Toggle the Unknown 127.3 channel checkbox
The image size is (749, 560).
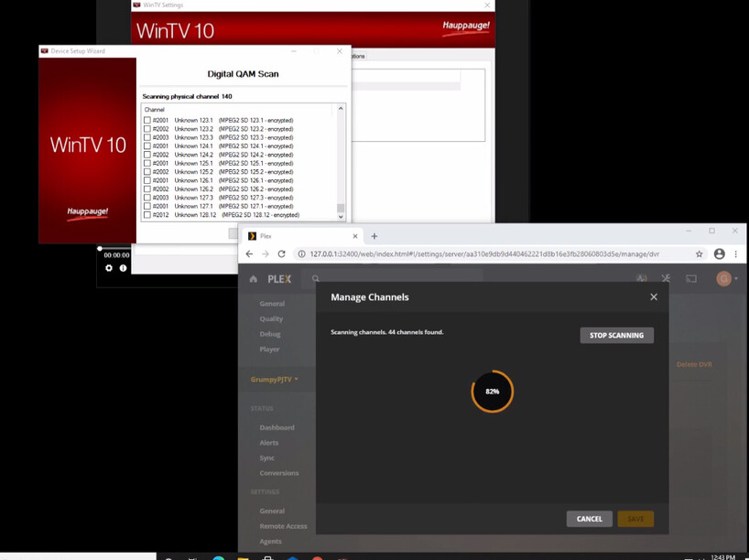[x=147, y=198]
